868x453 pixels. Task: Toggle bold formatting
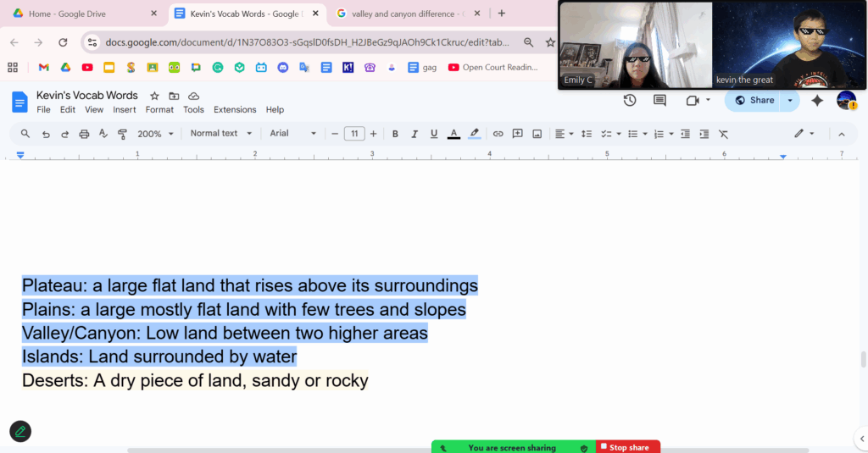[x=395, y=134]
